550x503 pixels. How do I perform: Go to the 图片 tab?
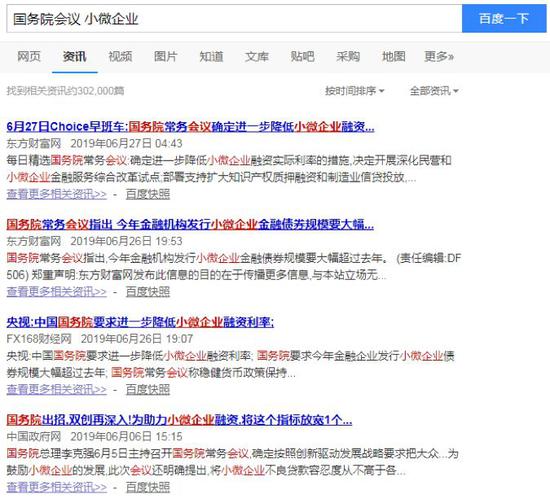166,56
